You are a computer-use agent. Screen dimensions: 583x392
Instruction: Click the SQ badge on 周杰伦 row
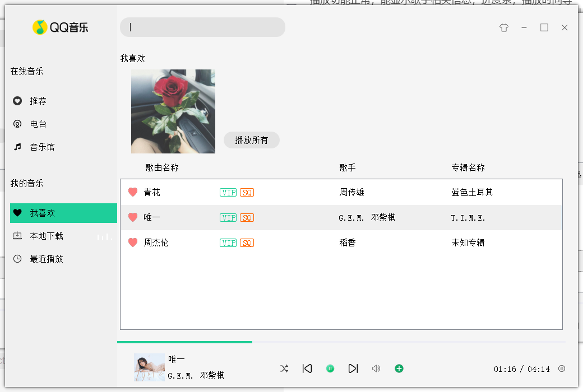coord(247,243)
